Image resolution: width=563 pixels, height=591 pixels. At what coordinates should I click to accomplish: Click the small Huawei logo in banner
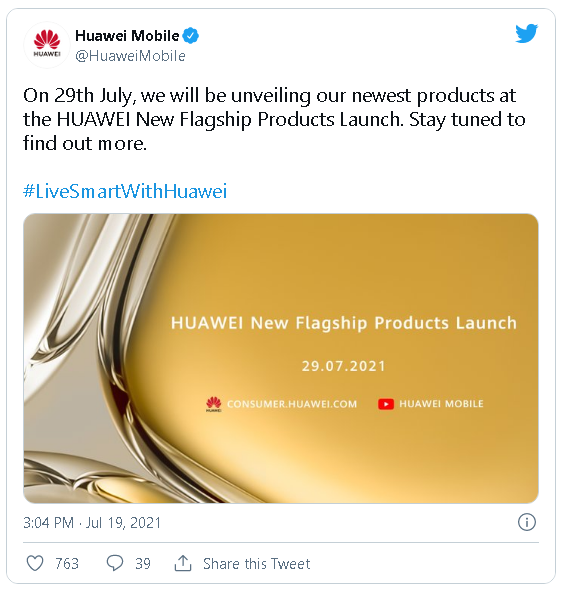pos(214,404)
